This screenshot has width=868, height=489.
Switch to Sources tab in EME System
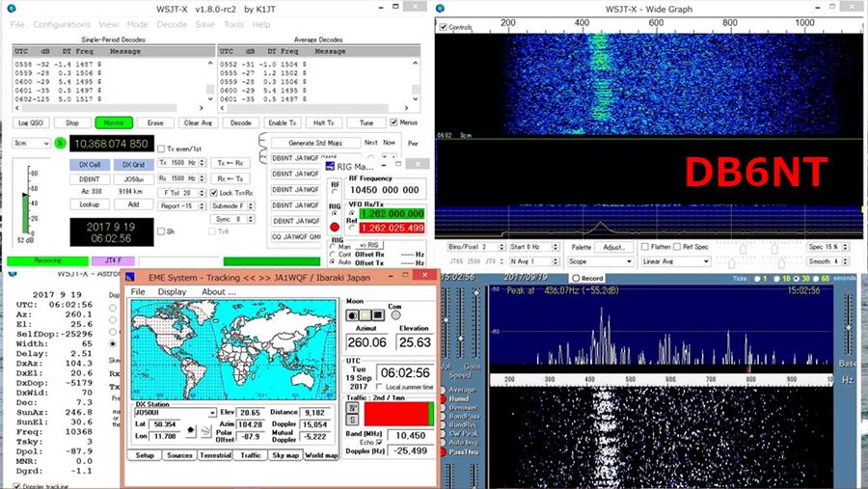[x=179, y=455]
